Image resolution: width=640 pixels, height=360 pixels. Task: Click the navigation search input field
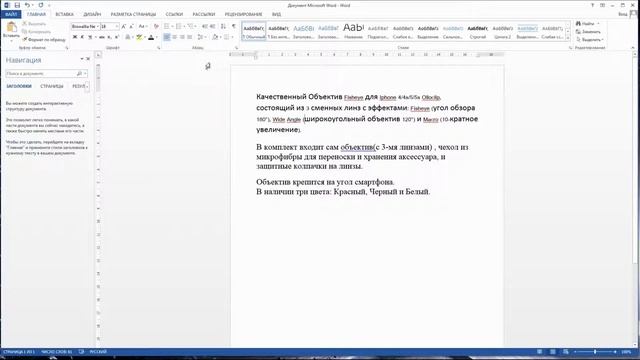(41, 73)
